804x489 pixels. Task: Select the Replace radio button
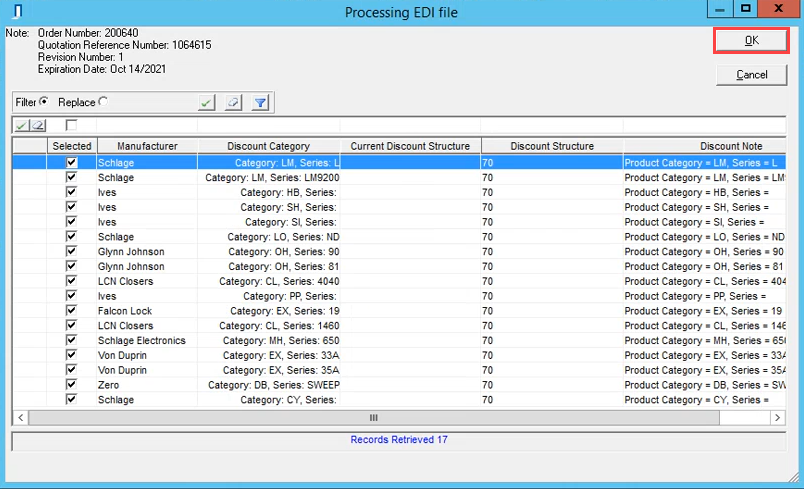103,101
